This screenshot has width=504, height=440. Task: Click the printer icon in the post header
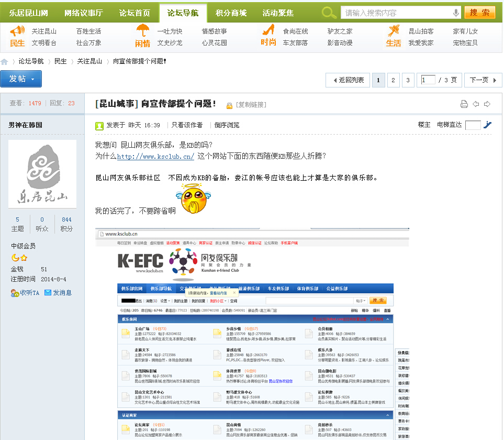[464, 104]
